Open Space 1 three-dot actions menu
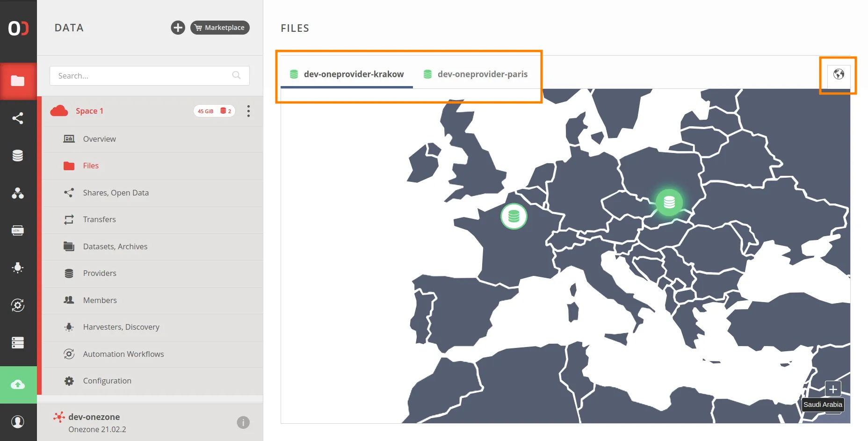Screen dimensions: 868x441 click(x=248, y=111)
